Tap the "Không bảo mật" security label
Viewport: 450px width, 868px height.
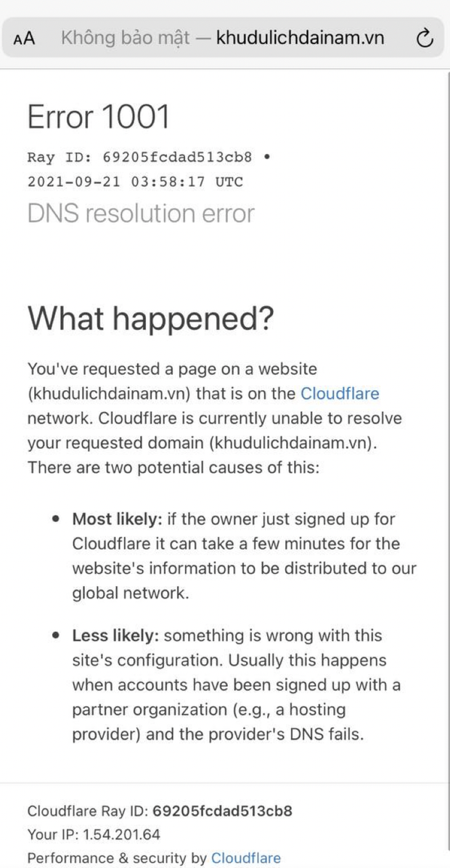click(x=126, y=38)
